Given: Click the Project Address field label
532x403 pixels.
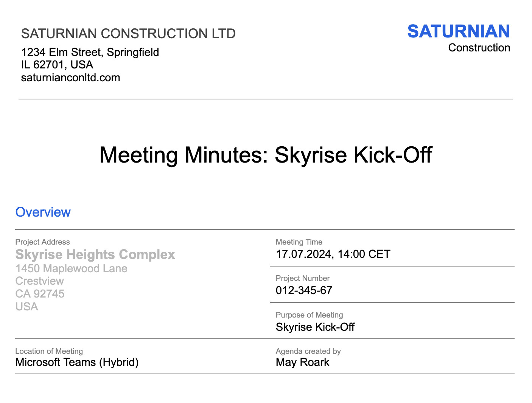Looking at the screenshot, I should [x=42, y=242].
